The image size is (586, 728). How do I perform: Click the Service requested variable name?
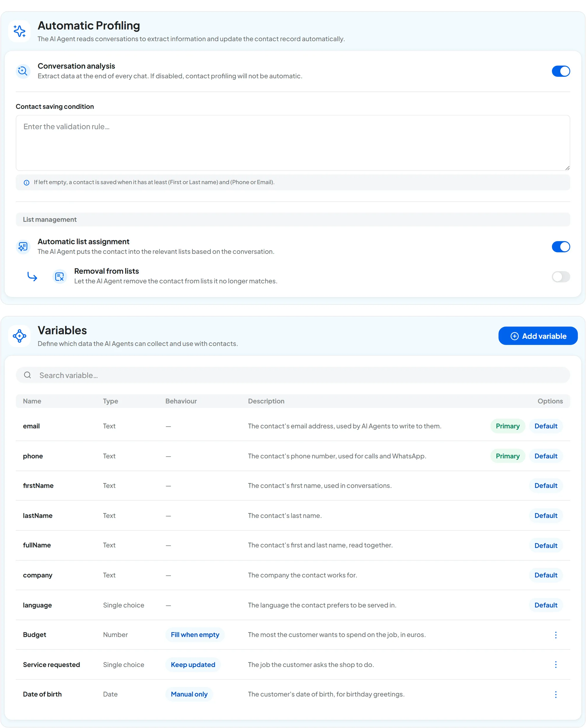[x=51, y=664]
